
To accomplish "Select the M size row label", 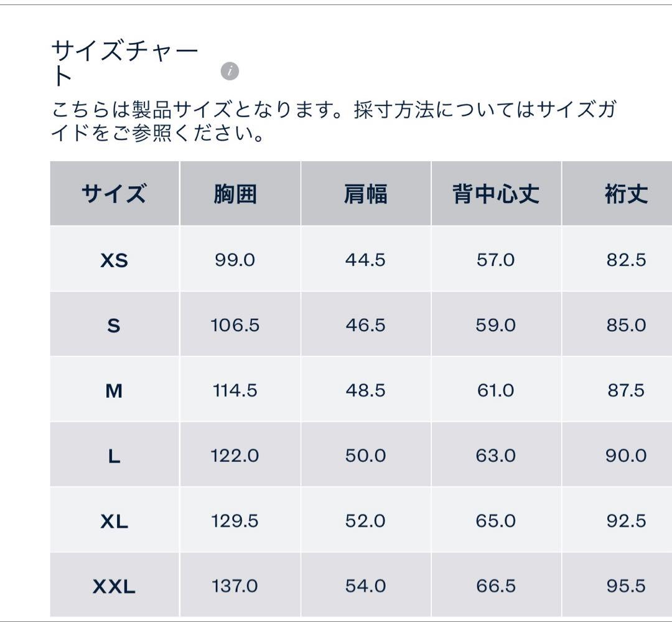I will [114, 391].
